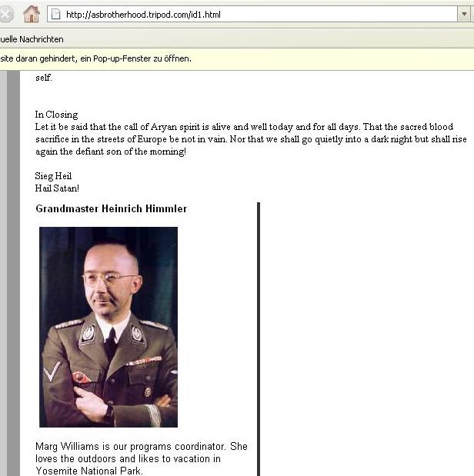Focus the asbrotherhood.tripod.com URL field

click(252, 15)
